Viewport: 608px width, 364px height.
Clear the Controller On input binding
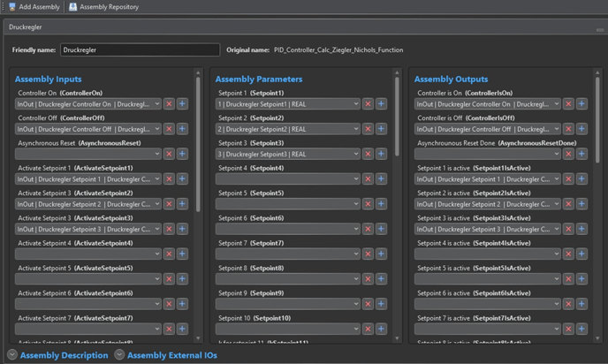point(169,104)
